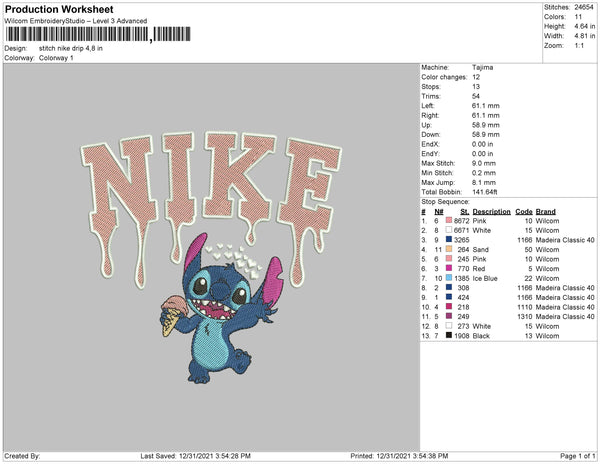The width and height of the screenshot is (600, 464).
Task: Click stitch count '6671' in row 2
Action: [461, 230]
